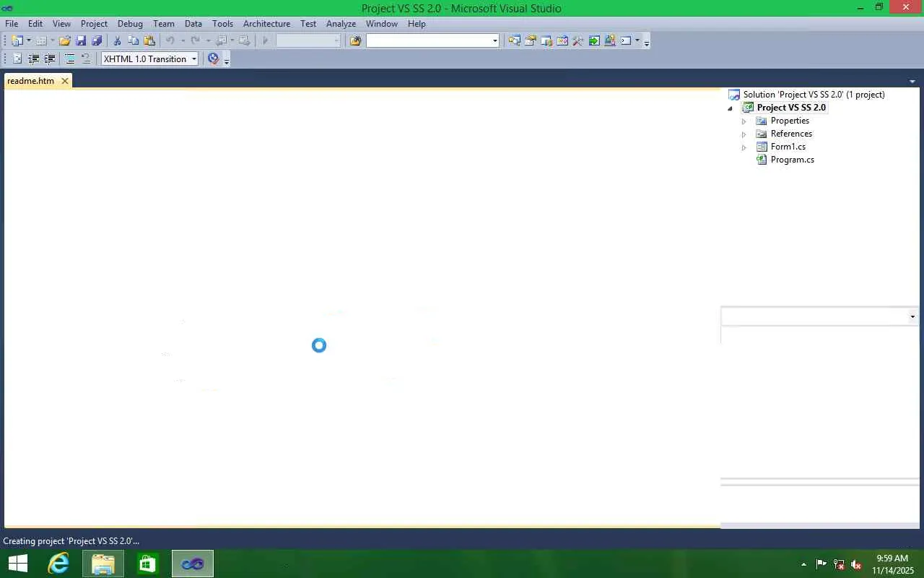Screen dimensions: 924x578
Task: Open the Debug menu
Action: pyautogui.click(x=131, y=24)
